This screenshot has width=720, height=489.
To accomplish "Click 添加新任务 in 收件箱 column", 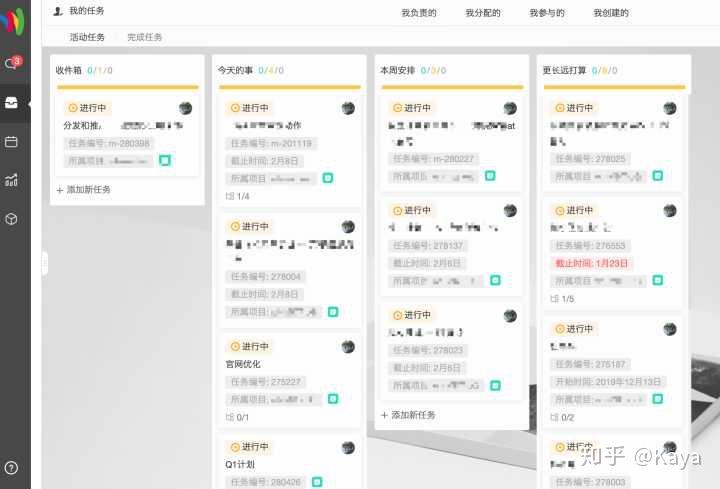I will tap(84, 190).
